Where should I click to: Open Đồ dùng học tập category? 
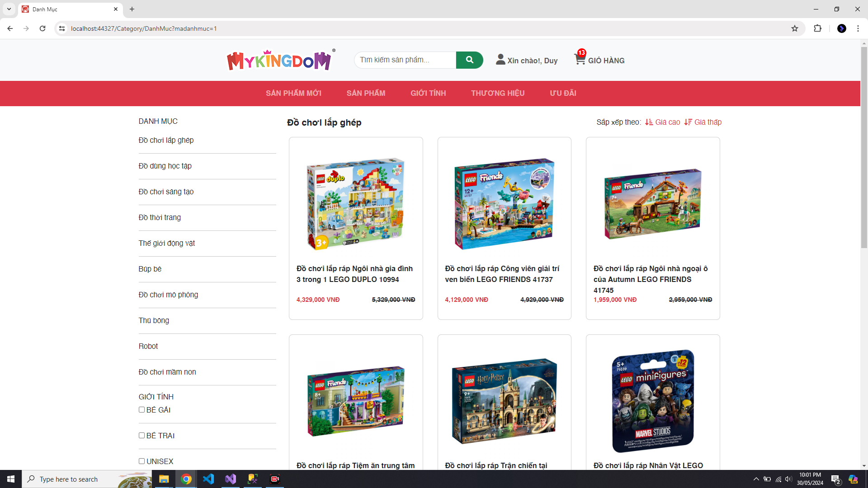[165, 166]
